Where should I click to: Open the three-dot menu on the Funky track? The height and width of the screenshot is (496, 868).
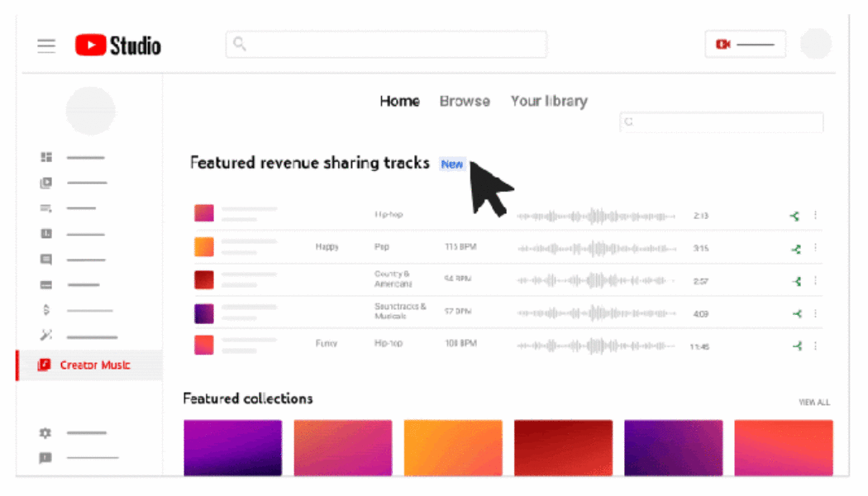815,345
